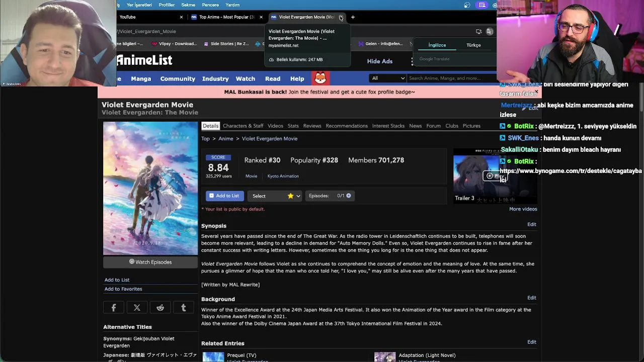Switch to the Details tab
This screenshot has width=644, height=362.
click(210, 126)
